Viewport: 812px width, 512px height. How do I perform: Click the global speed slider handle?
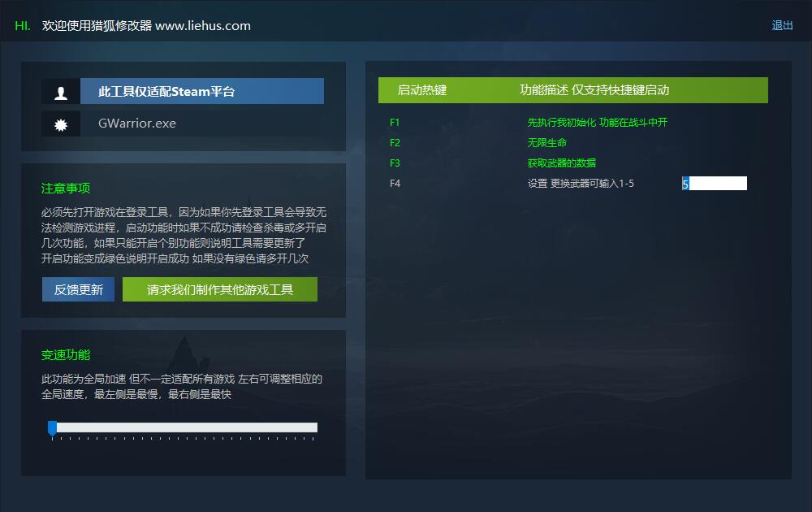coord(52,428)
